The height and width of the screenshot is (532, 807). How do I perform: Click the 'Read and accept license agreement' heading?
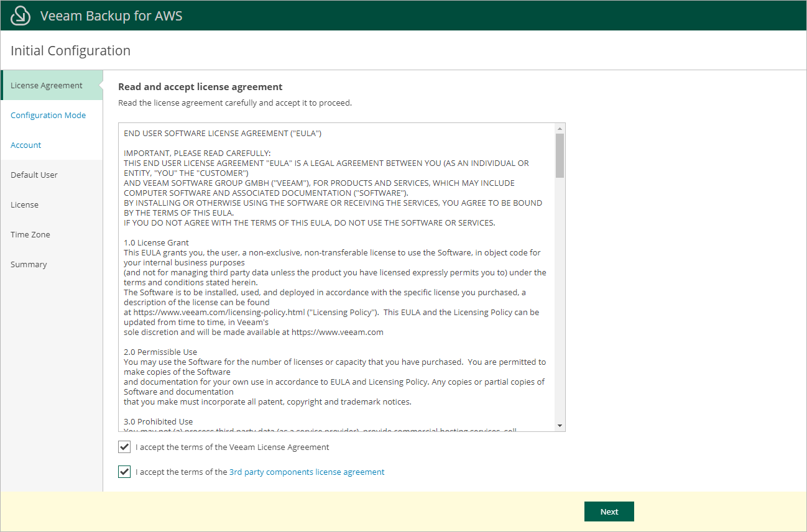pyautogui.click(x=200, y=87)
